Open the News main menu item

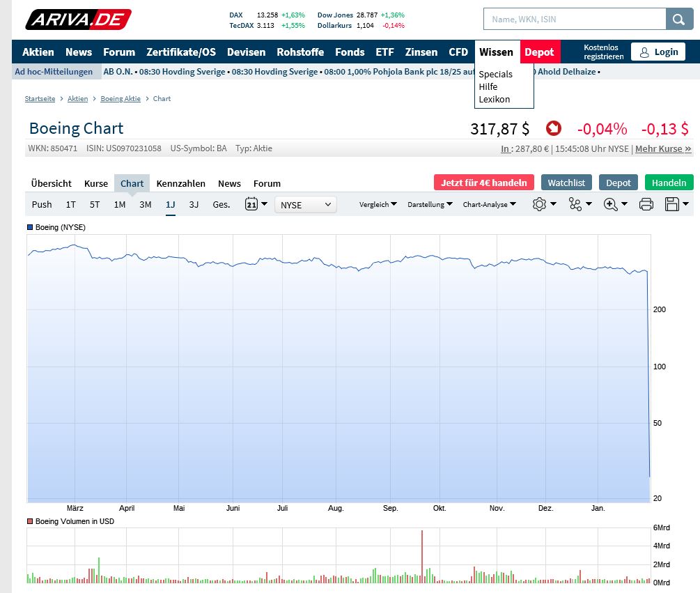[79, 52]
